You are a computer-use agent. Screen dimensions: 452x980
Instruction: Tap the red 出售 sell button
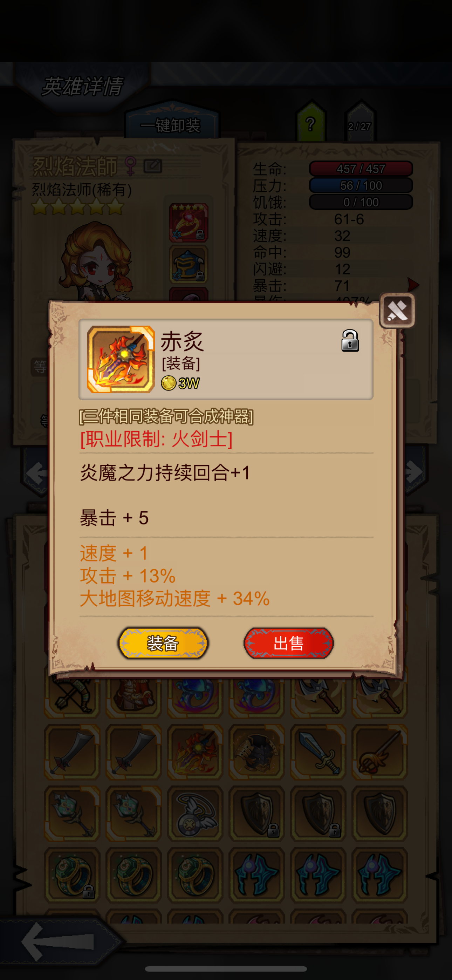pos(288,643)
